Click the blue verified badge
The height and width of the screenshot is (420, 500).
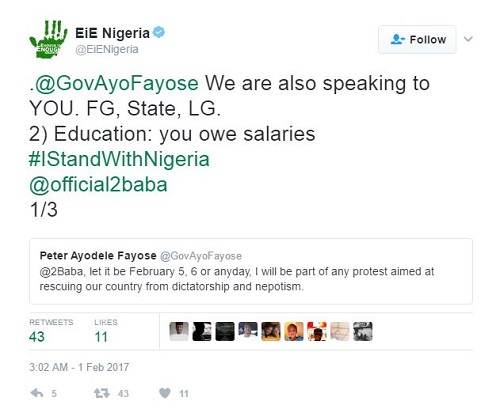159,32
